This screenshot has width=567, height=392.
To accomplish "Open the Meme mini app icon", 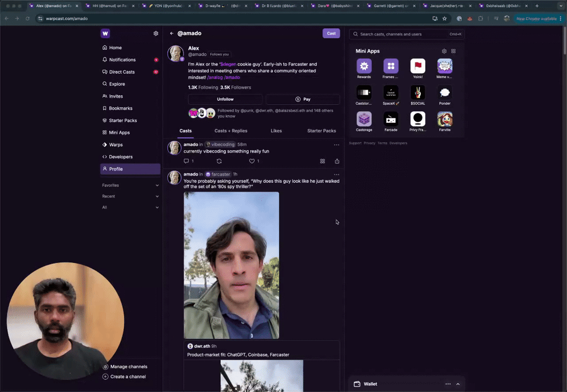I will 445,66.
